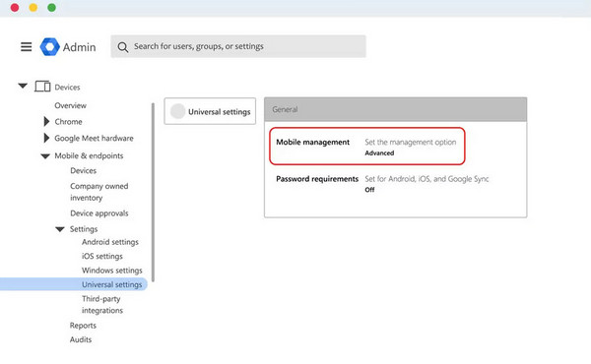Click 'Set for Android, iOS, and Google Sync' text
Image resolution: width=591 pixels, height=364 pixels.
[x=427, y=179]
